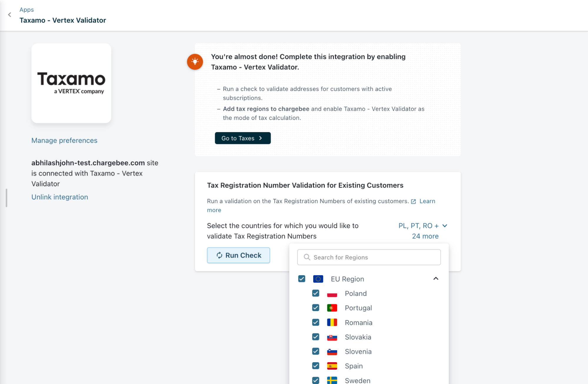The height and width of the screenshot is (384, 588).
Task: Go to the Apps breadcrumb
Action: coord(26,10)
